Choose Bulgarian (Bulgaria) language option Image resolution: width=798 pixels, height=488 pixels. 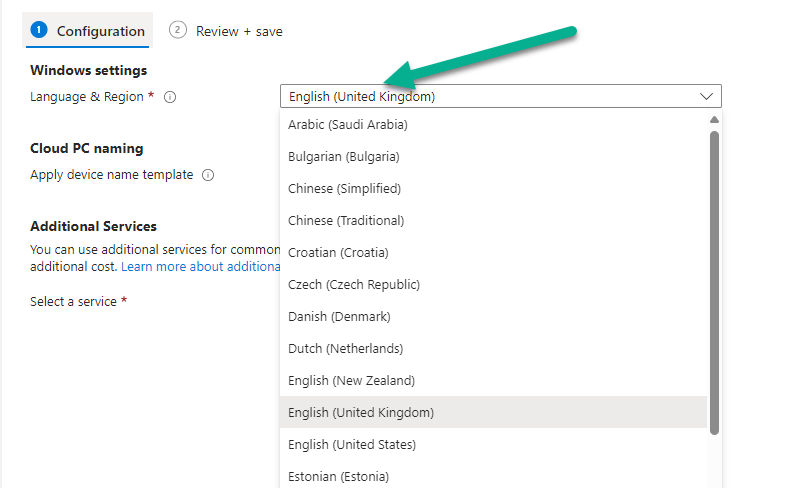(344, 157)
